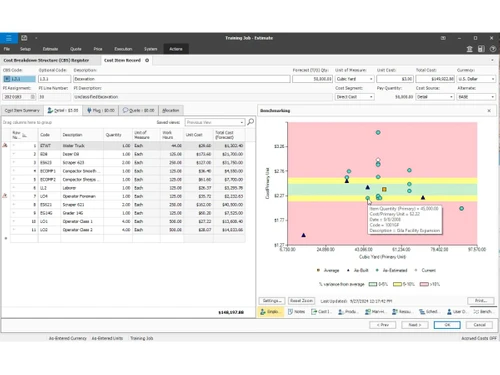Click the Reset Zoom button
500x375 pixels.
pos(301,301)
